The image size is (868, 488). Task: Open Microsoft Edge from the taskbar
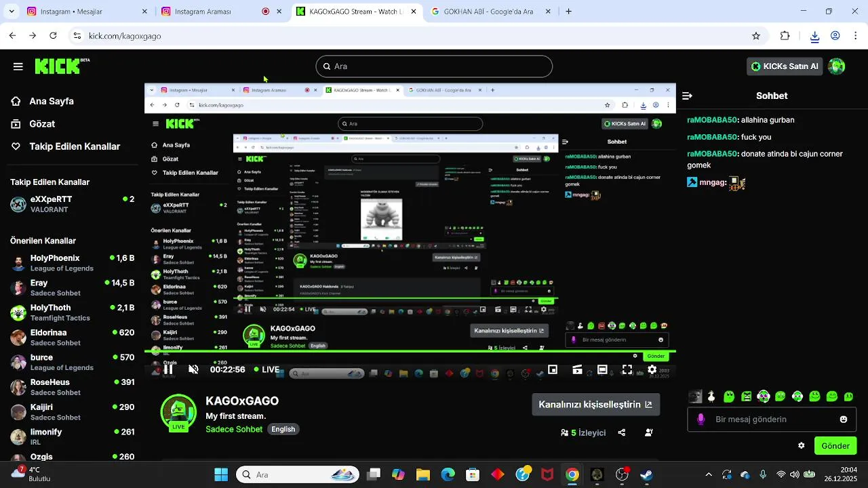(448, 474)
